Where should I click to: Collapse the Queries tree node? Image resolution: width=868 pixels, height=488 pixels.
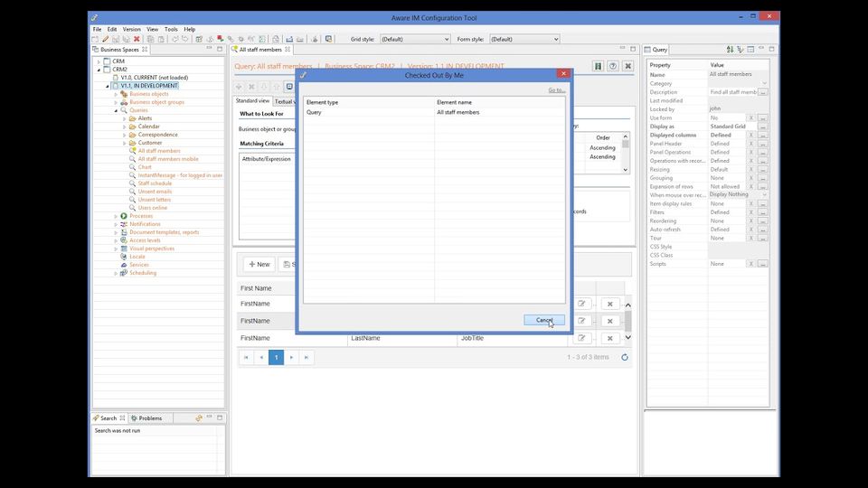click(x=116, y=110)
